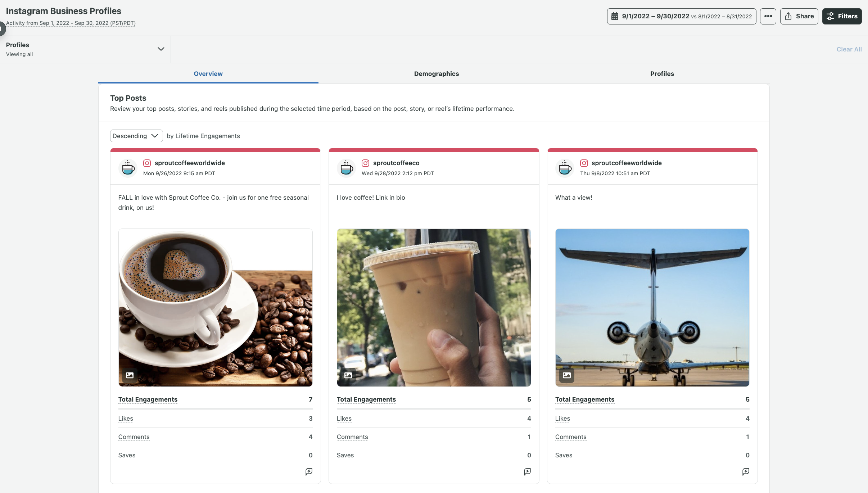The image size is (868, 493).
Task: Click the Share export button
Action: coord(799,17)
